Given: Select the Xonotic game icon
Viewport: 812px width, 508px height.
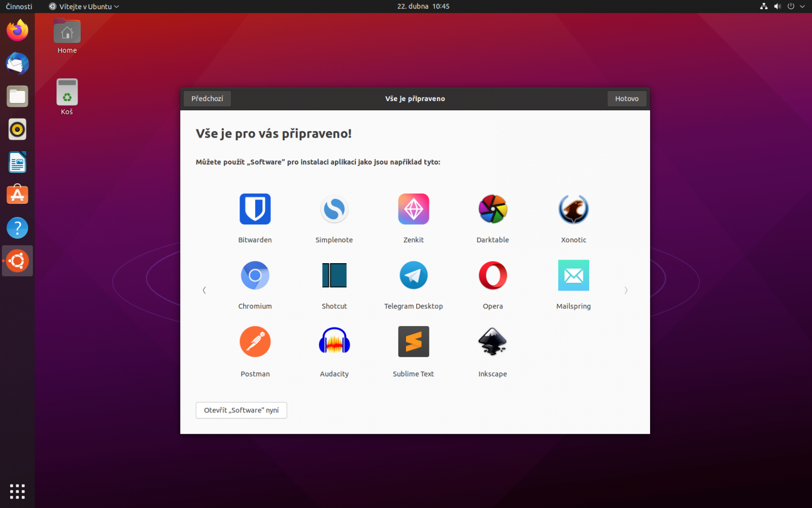Looking at the screenshot, I should [x=573, y=209].
